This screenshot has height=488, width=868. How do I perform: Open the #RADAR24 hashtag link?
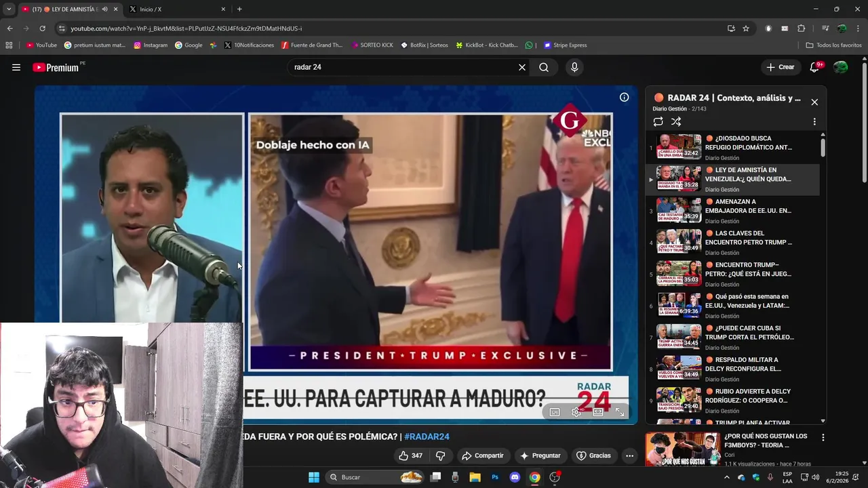click(427, 436)
